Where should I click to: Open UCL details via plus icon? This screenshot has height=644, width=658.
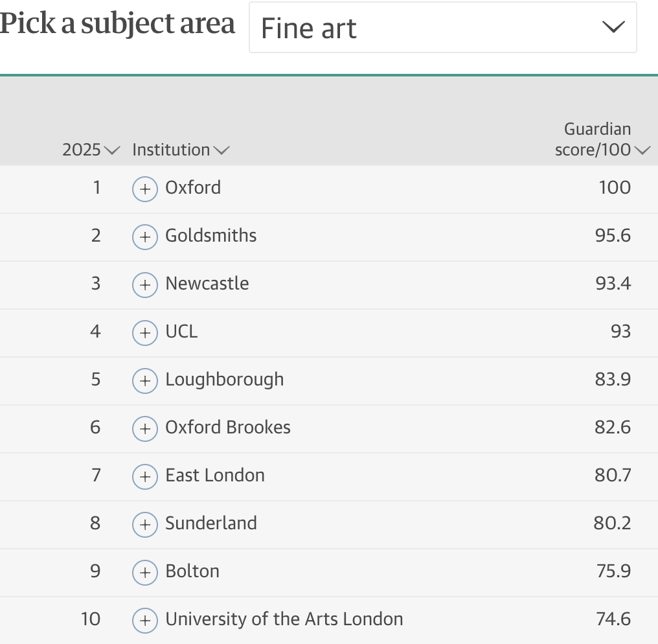145,332
